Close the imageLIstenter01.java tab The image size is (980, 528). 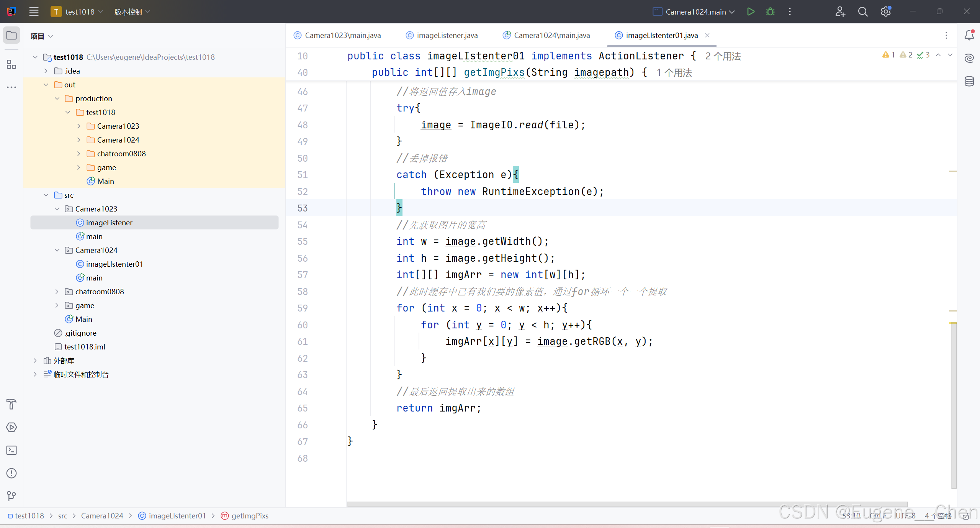[x=707, y=35]
